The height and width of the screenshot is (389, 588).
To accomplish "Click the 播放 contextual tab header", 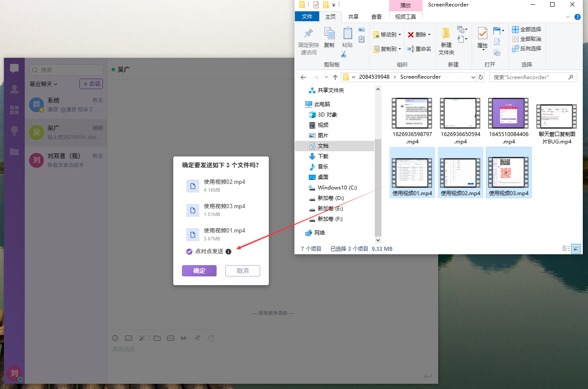I will (x=406, y=5).
